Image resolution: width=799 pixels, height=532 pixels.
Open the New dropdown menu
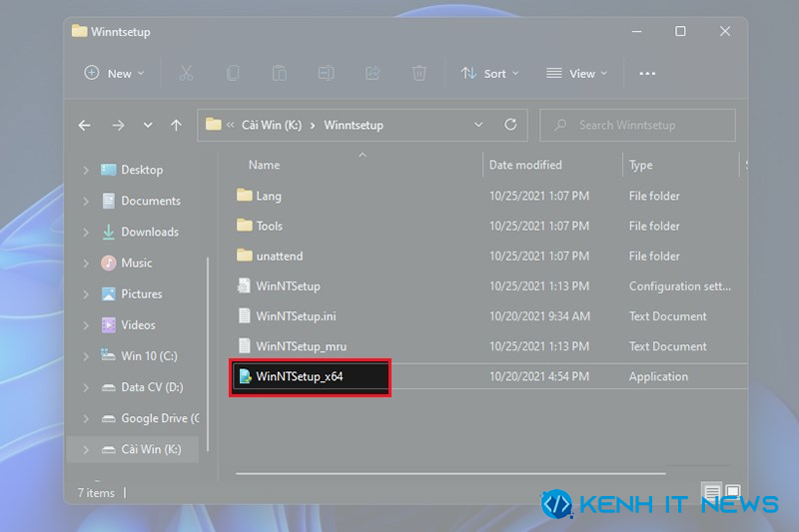114,73
